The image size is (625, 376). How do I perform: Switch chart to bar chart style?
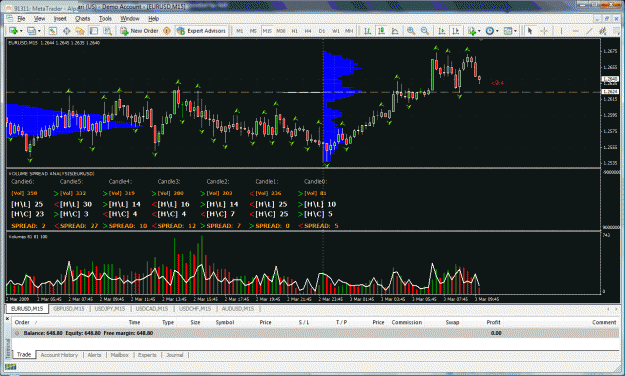click(368, 31)
